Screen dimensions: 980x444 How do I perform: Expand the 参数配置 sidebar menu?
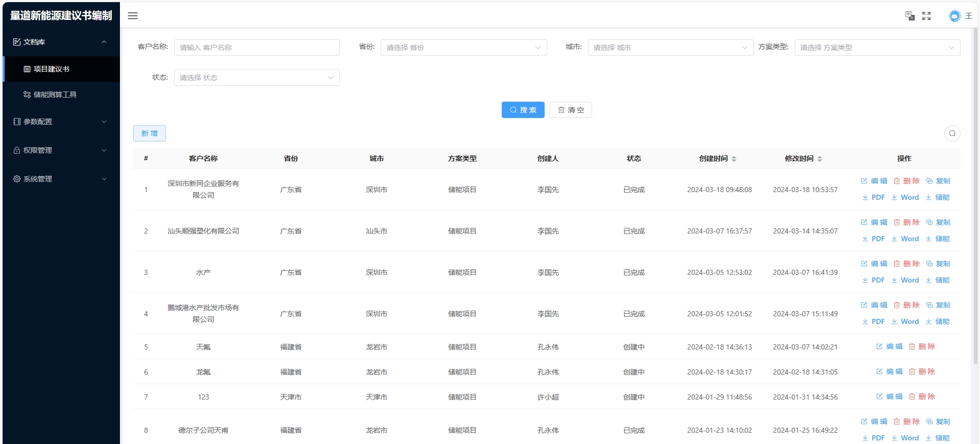coord(61,122)
